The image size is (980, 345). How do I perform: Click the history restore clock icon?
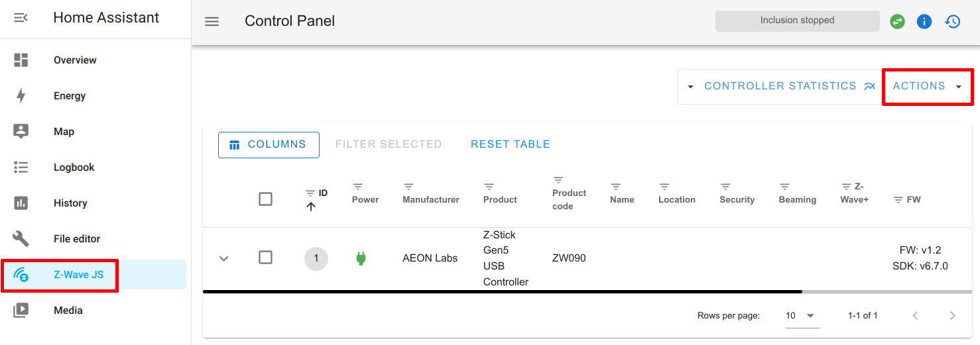(952, 21)
